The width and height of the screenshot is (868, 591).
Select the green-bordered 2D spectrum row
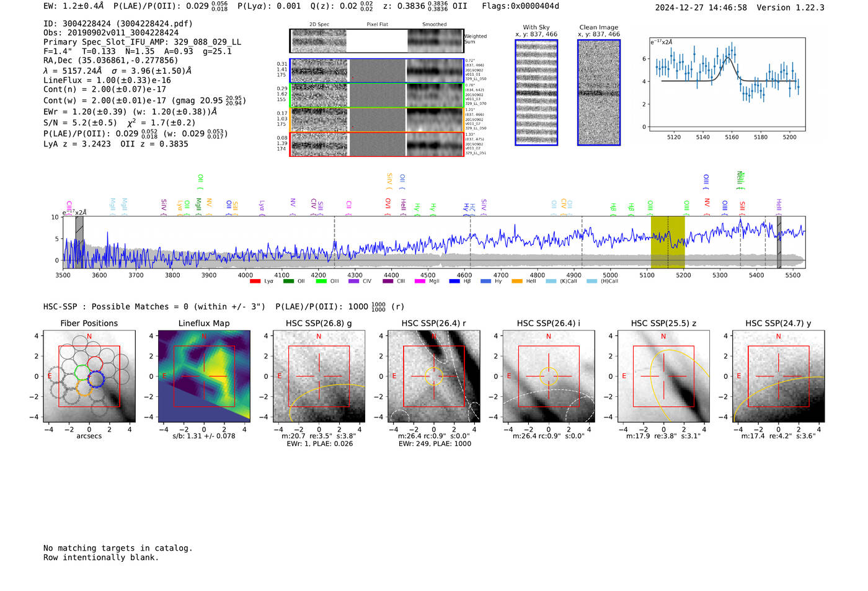pos(377,96)
